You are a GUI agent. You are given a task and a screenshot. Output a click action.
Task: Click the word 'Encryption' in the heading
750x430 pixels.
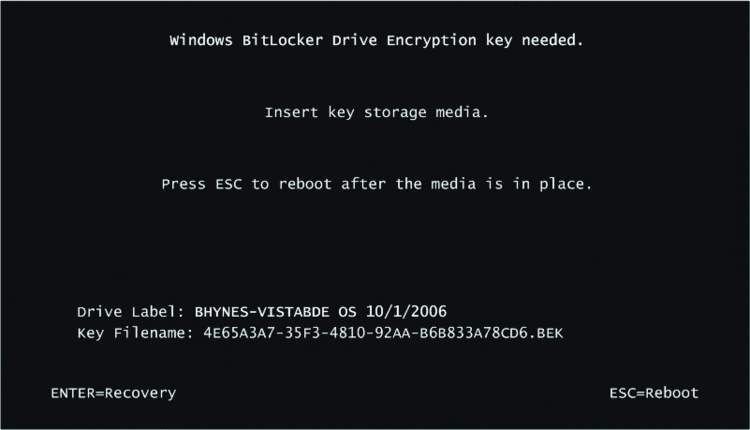click(x=431, y=41)
